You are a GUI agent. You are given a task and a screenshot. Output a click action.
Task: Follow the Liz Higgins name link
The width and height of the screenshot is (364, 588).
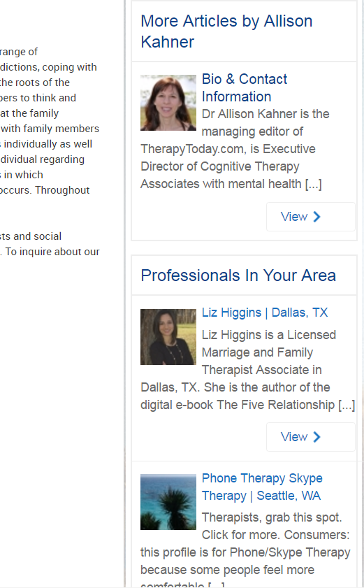pyautogui.click(x=232, y=313)
